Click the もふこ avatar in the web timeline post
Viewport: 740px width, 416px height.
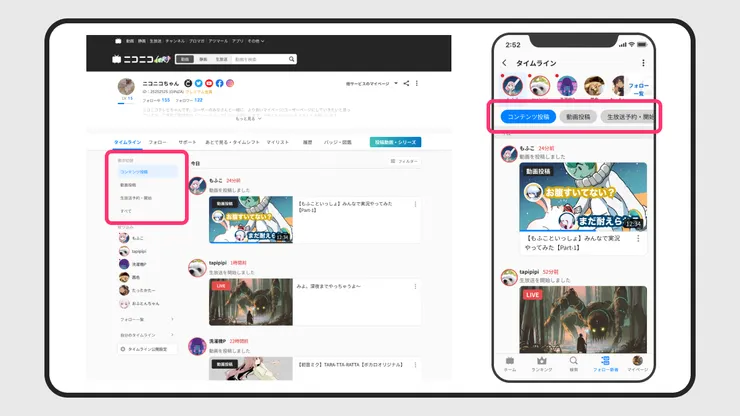pyautogui.click(x=197, y=186)
